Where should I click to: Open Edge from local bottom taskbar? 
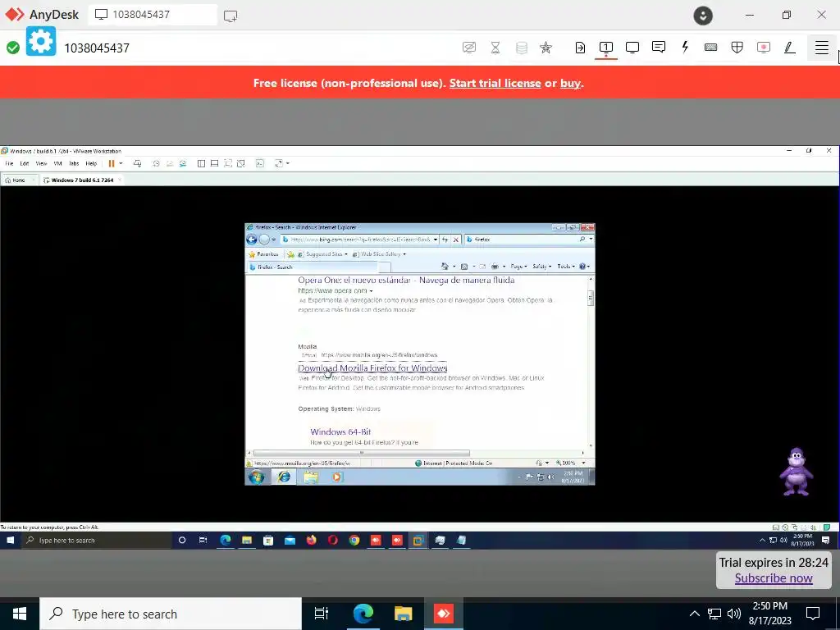(363, 614)
